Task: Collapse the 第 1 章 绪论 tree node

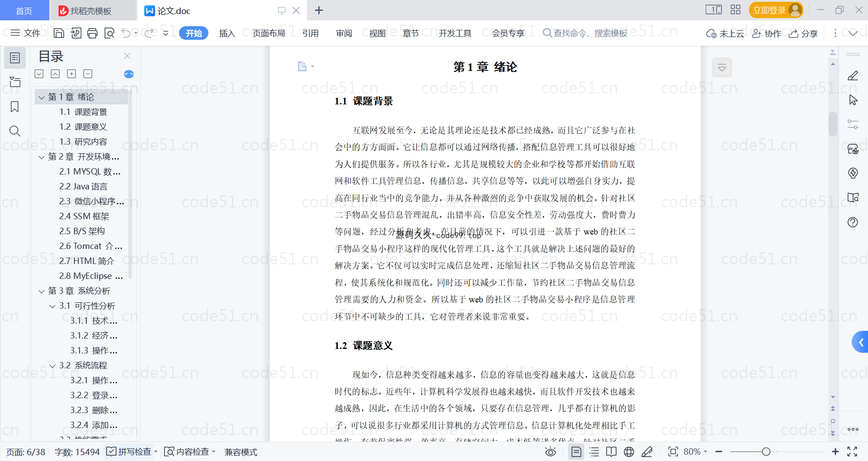Action: coord(42,97)
